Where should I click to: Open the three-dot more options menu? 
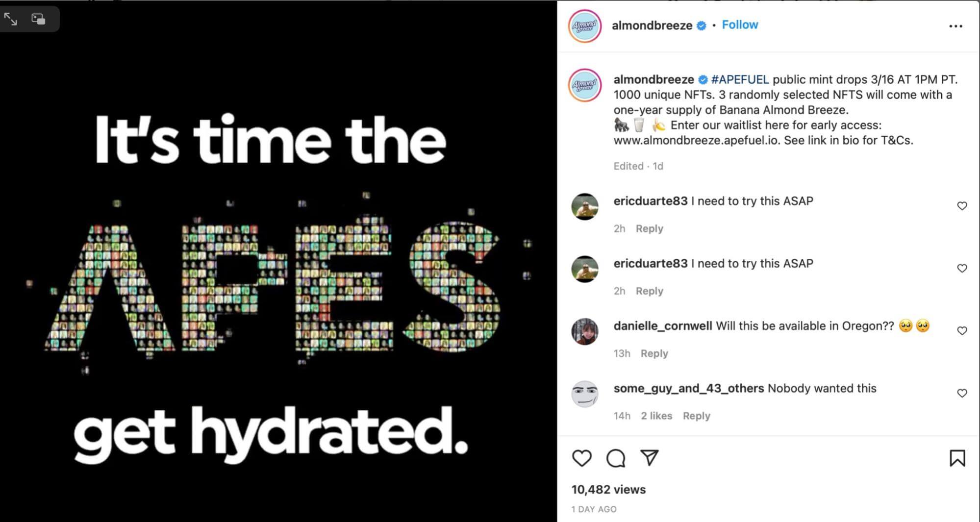[955, 26]
